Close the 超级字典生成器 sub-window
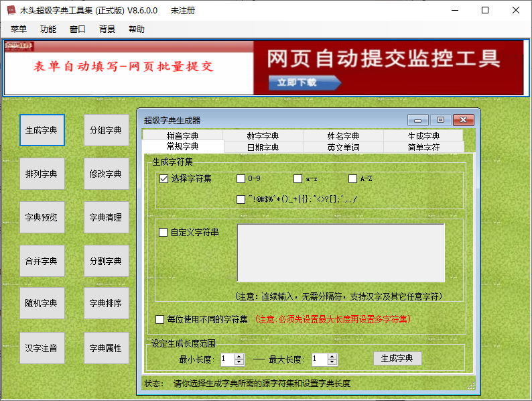The width and height of the screenshot is (532, 401). click(x=463, y=120)
